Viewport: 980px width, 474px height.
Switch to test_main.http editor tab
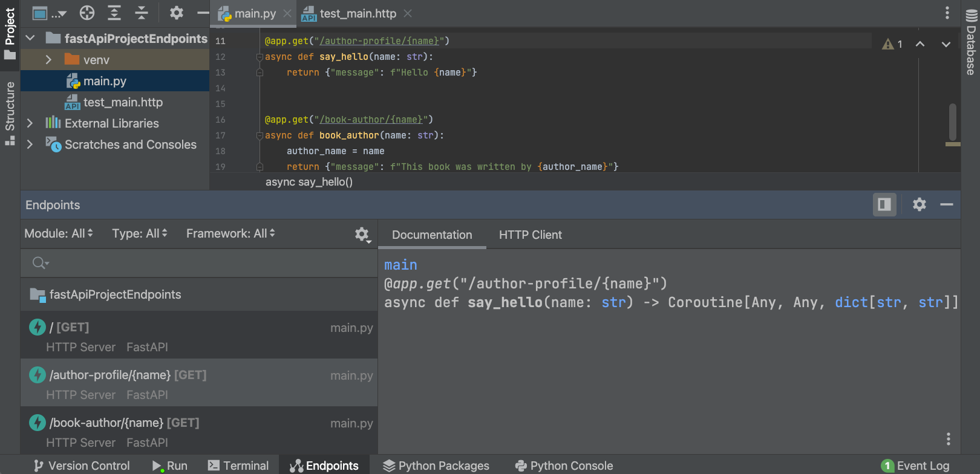click(357, 13)
